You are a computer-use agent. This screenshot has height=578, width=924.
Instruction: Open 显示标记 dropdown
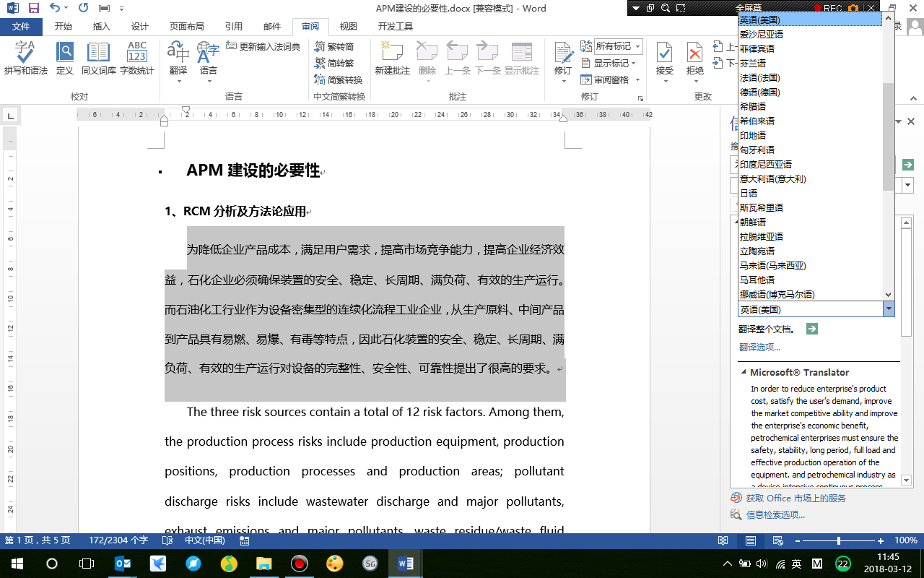[x=611, y=63]
